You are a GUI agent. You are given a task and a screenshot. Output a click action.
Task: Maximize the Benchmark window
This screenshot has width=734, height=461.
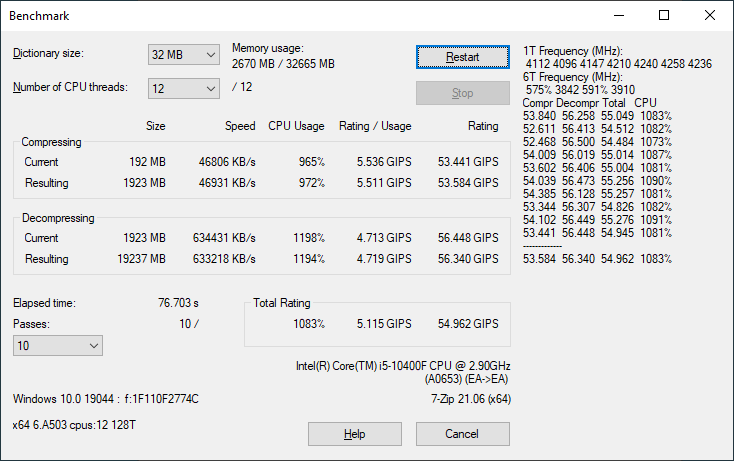coord(664,16)
